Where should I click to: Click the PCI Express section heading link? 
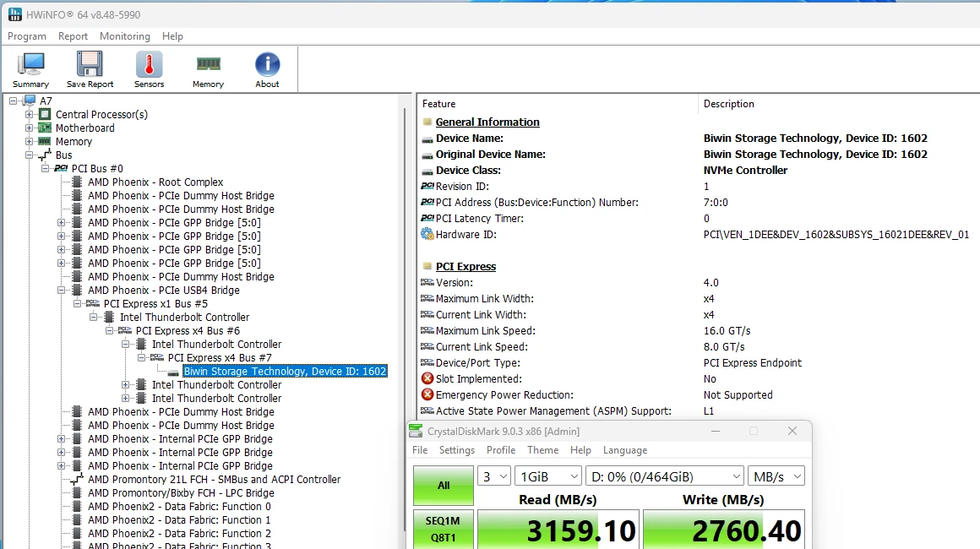coord(465,267)
